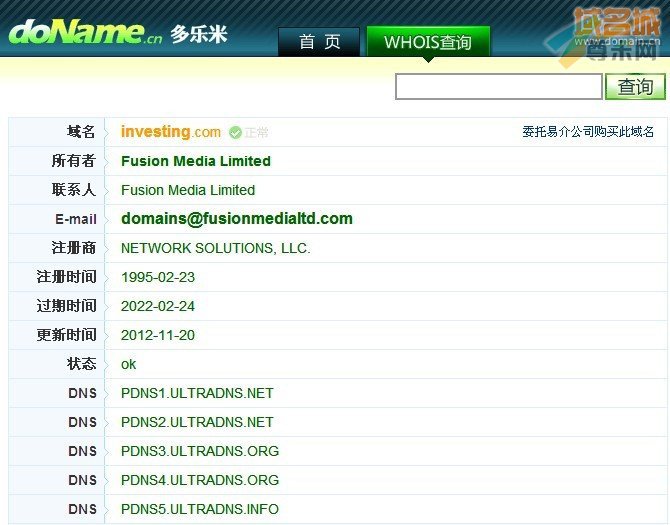Image resolution: width=670 pixels, height=525 pixels.
Task: Select the status value ok
Action: [129, 364]
